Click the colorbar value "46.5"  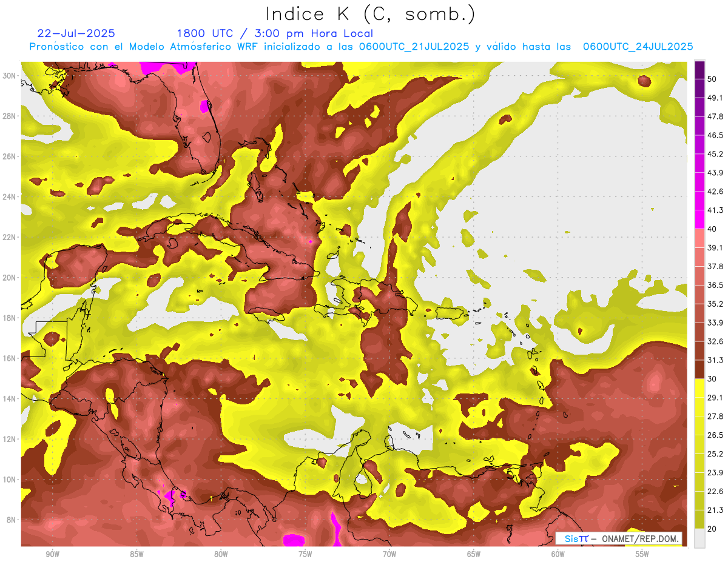pos(715,135)
